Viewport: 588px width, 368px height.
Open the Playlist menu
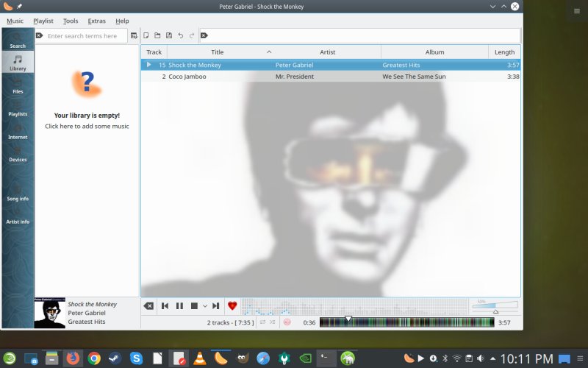43,21
